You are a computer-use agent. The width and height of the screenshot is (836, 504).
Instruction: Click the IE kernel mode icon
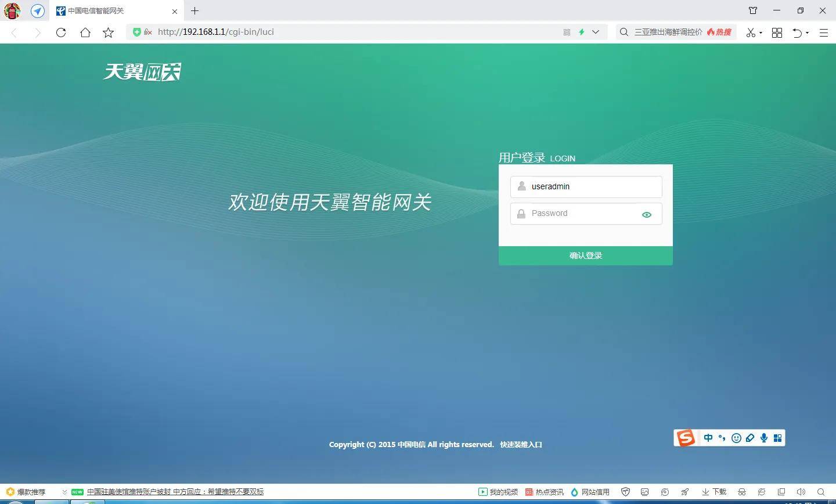(x=762, y=492)
